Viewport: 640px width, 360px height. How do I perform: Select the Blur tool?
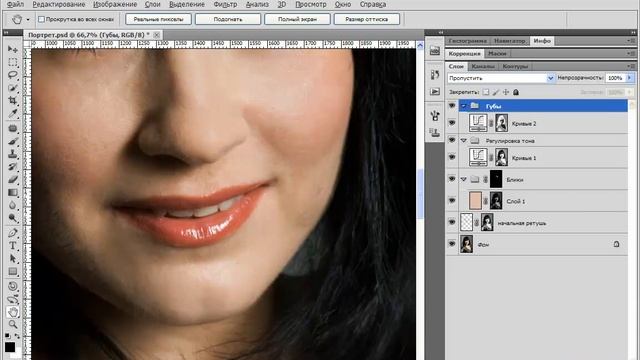(x=13, y=205)
